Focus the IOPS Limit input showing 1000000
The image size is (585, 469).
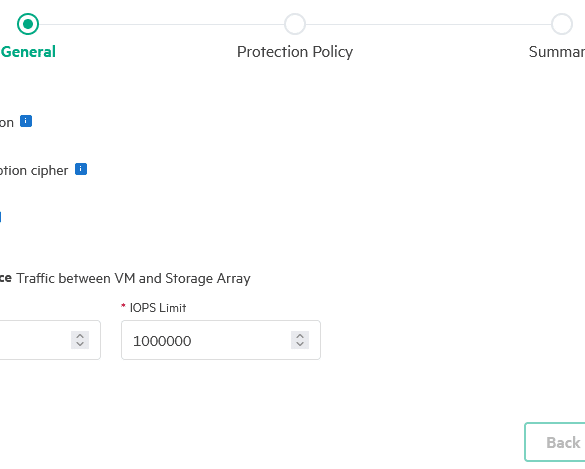pyautogui.click(x=221, y=340)
